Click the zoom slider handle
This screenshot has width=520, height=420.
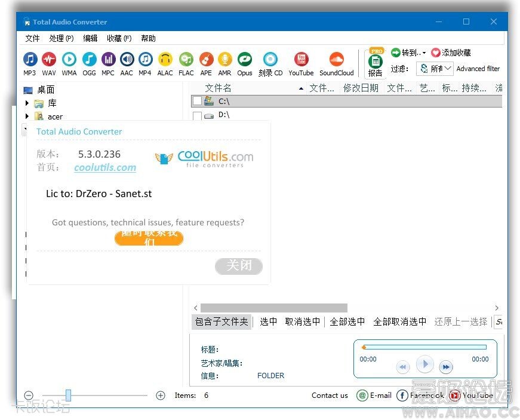point(68,395)
